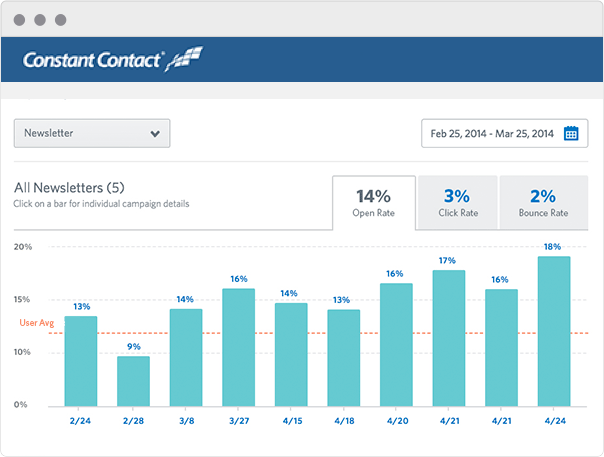This screenshot has height=457, width=604.
Task: Switch to the 2% Bounce Rate tab
Action: pyautogui.click(x=544, y=203)
